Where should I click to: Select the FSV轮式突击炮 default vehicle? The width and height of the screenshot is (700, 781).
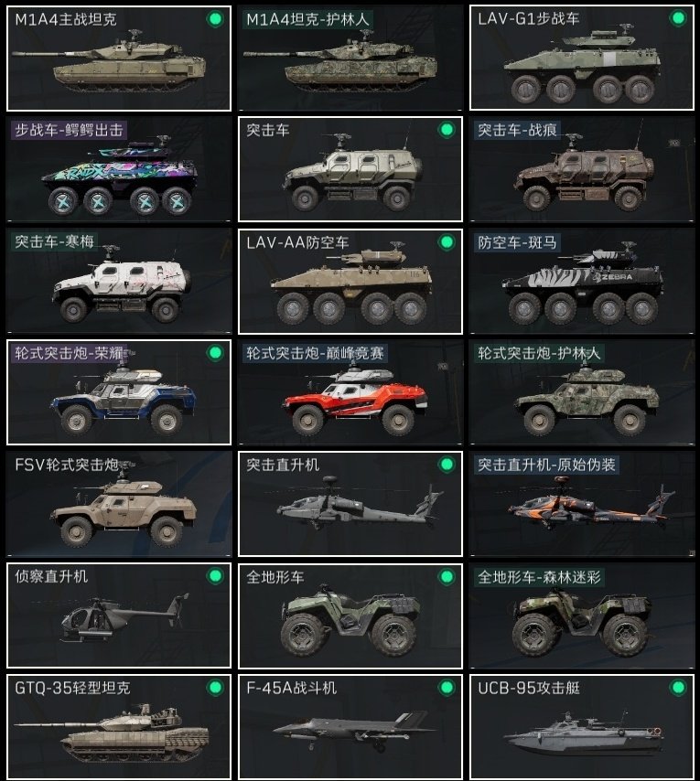pos(119,504)
